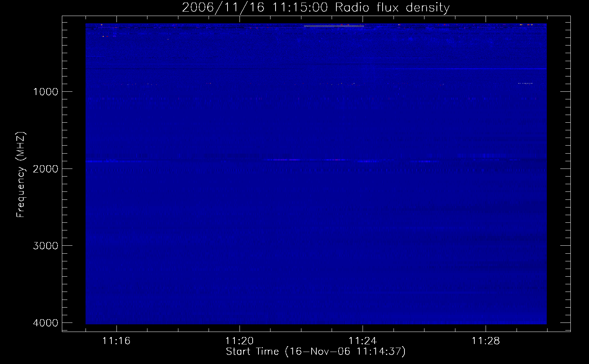Click the 11:16 time tick label
This screenshot has width=589, height=364.
click(x=116, y=341)
